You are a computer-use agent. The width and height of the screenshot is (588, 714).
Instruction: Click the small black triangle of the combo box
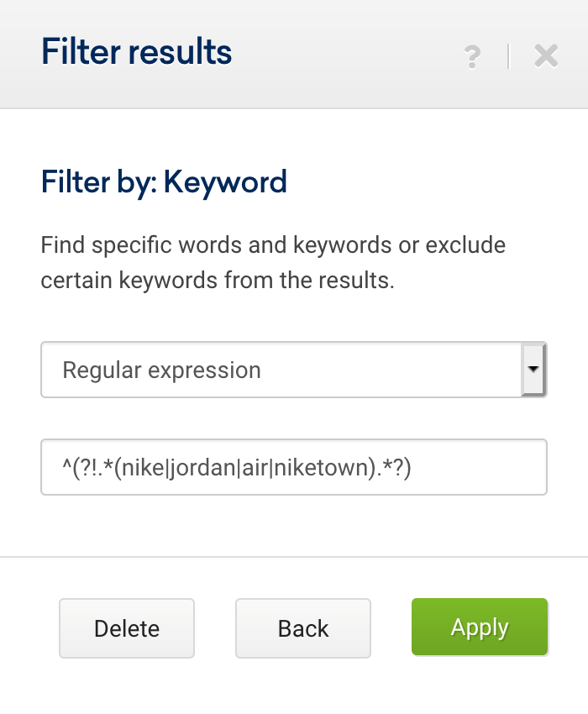click(x=533, y=369)
